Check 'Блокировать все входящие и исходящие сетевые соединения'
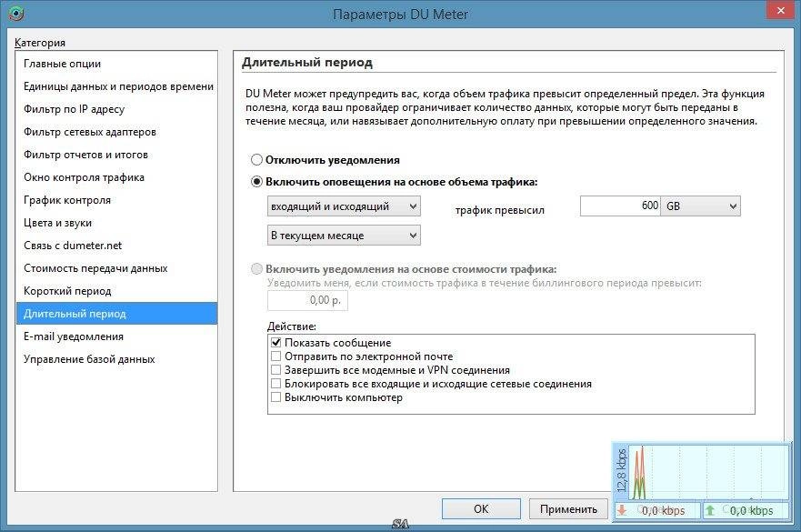Viewport: 801px width, 532px height. pyautogui.click(x=275, y=384)
